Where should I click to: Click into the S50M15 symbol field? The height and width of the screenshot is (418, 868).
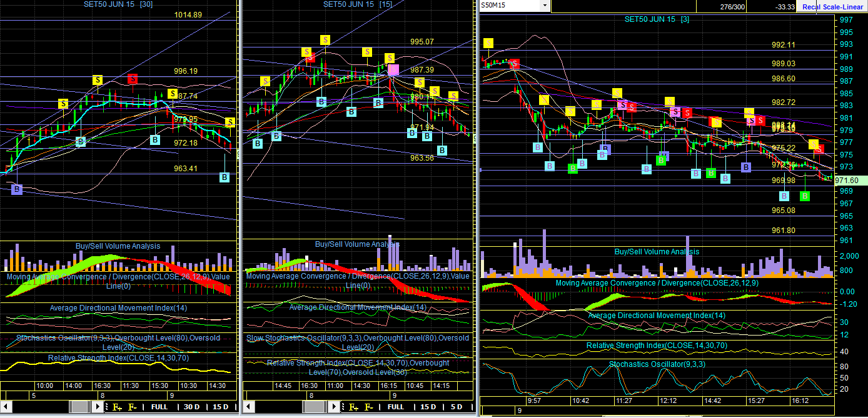point(510,6)
